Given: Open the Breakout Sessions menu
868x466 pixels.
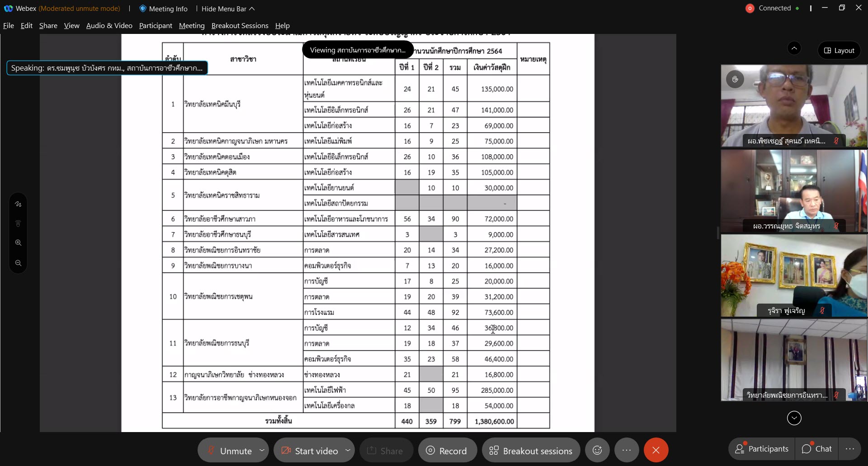Looking at the screenshot, I should [x=240, y=26].
